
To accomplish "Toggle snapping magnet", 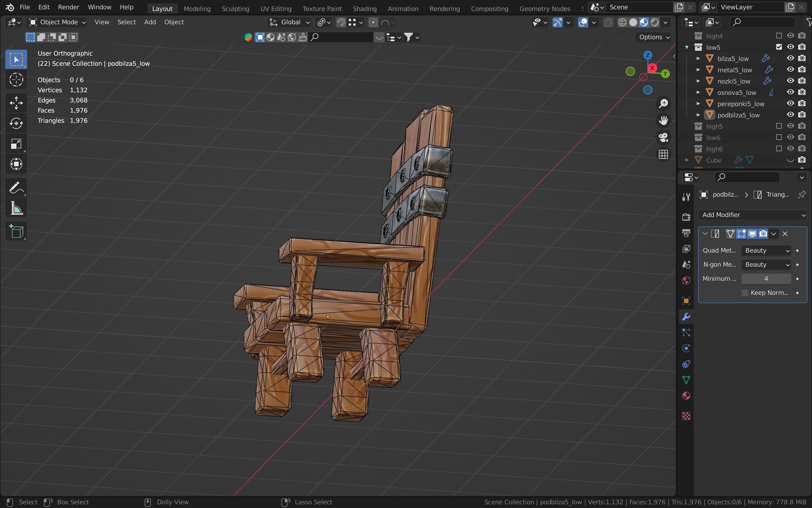I will [x=341, y=23].
